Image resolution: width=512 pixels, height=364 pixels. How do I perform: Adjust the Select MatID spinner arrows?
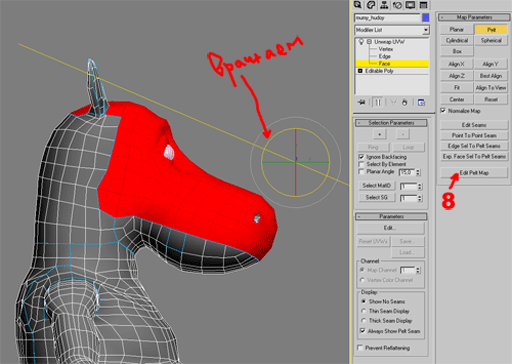(x=420, y=186)
